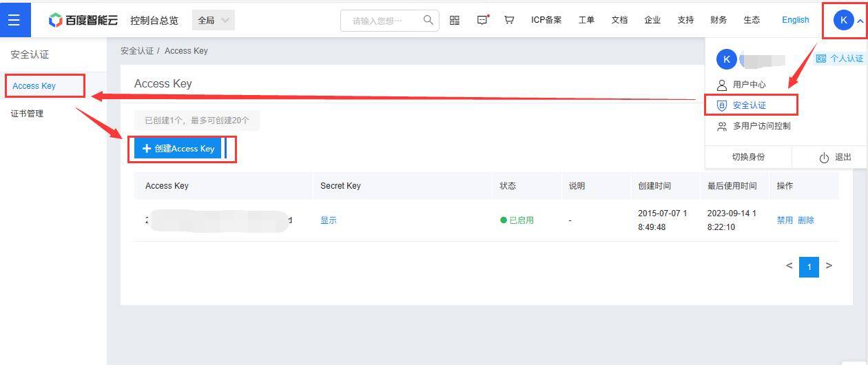The height and width of the screenshot is (365, 868).
Task: Click the K user avatar icon
Action: click(x=843, y=20)
